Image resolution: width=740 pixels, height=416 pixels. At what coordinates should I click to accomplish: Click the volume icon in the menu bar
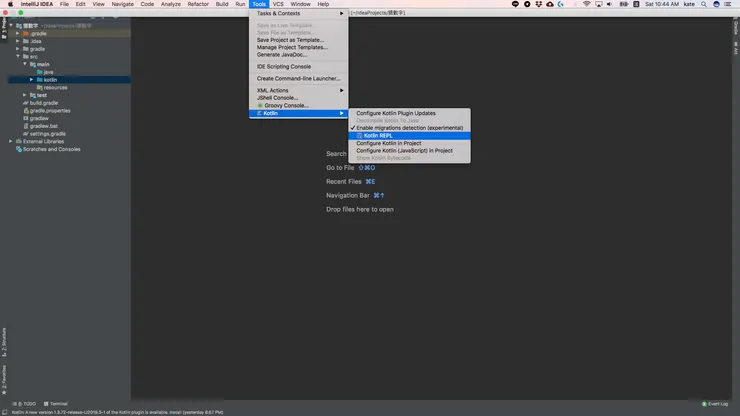(609, 4)
